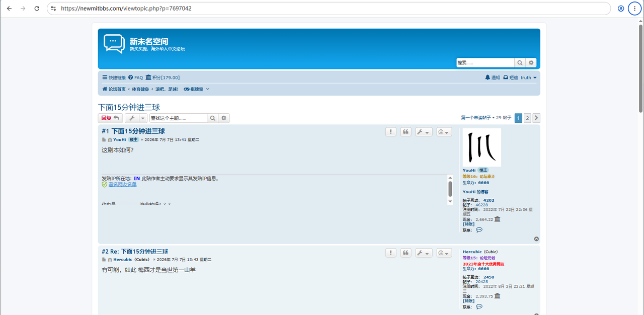Jump to top arrow in post #1
The height and width of the screenshot is (315, 644).
(x=536, y=239)
